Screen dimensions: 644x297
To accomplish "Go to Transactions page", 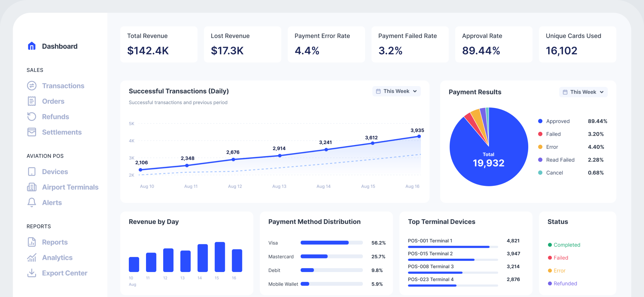I will click(x=63, y=86).
